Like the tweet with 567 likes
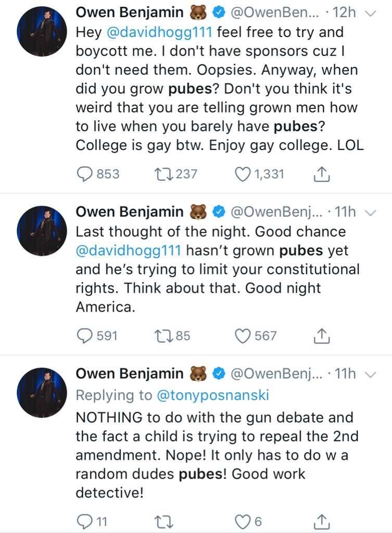Viewport: 392px width, 533px height. tap(243, 337)
